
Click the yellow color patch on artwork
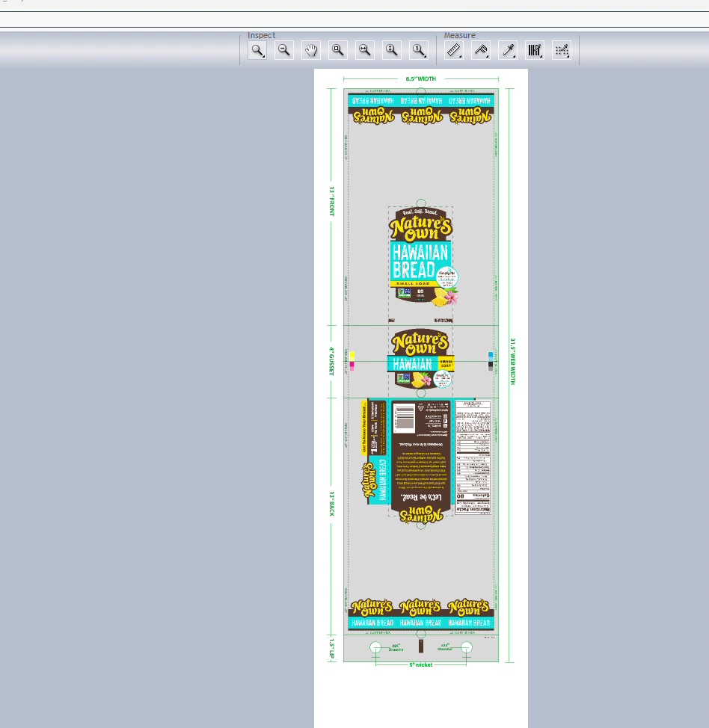coord(352,356)
